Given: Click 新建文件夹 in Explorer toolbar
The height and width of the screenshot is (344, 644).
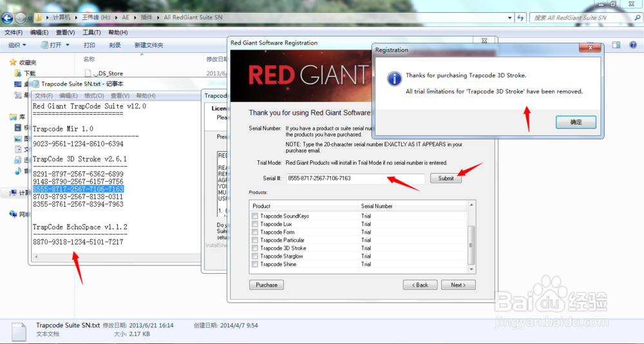Looking at the screenshot, I should click(x=149, y=45).
